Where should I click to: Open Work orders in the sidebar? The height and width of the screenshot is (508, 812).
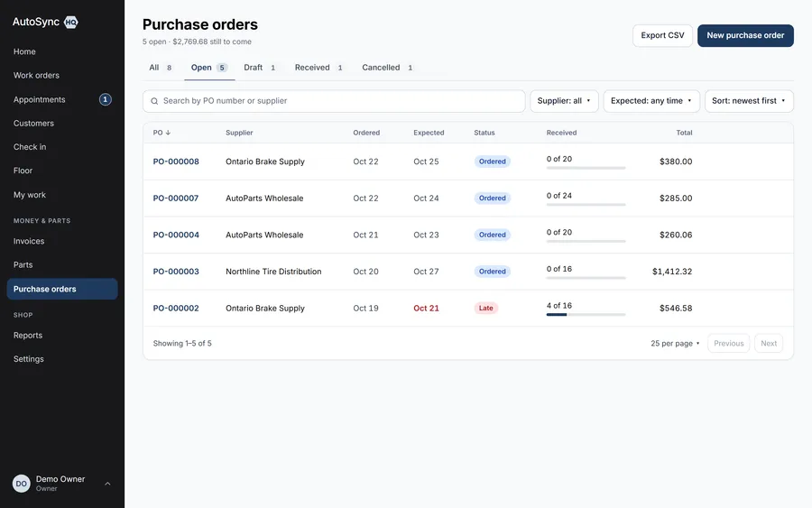[62, 76]
